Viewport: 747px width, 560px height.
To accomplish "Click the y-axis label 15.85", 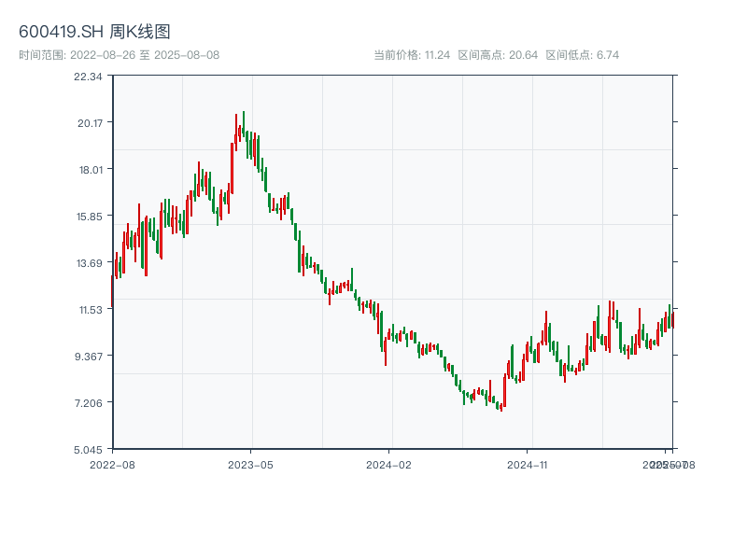I will tap(90, 217).
